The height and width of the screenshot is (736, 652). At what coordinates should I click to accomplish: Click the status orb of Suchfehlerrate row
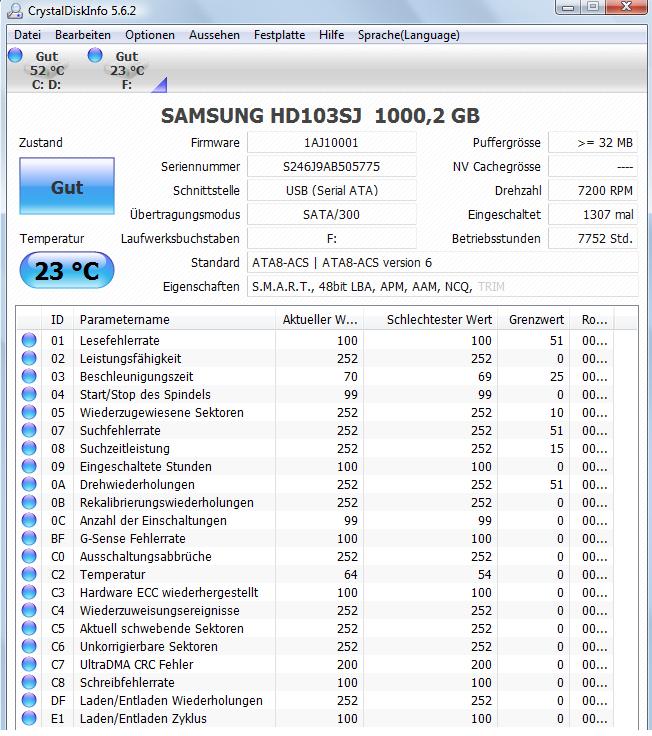29,430
